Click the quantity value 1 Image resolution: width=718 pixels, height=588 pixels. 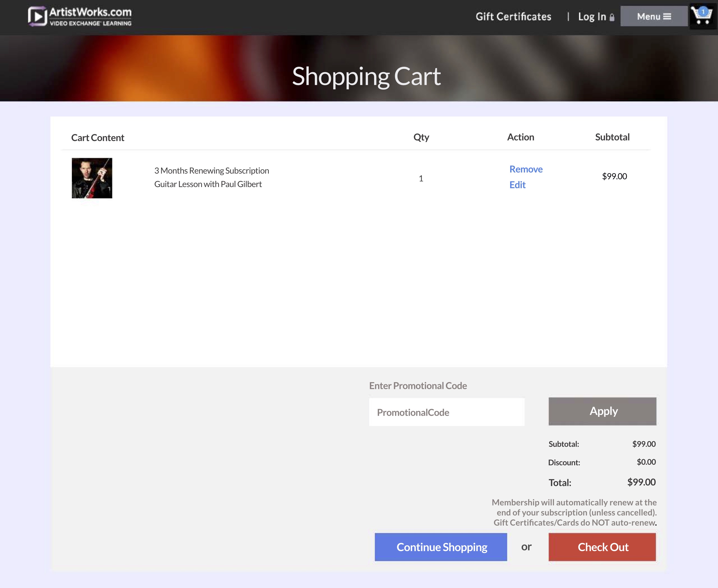click(x=421, y=178)
